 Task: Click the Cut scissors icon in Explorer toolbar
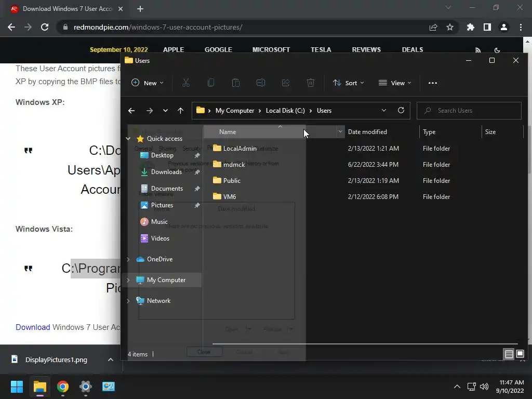[185, 83]
